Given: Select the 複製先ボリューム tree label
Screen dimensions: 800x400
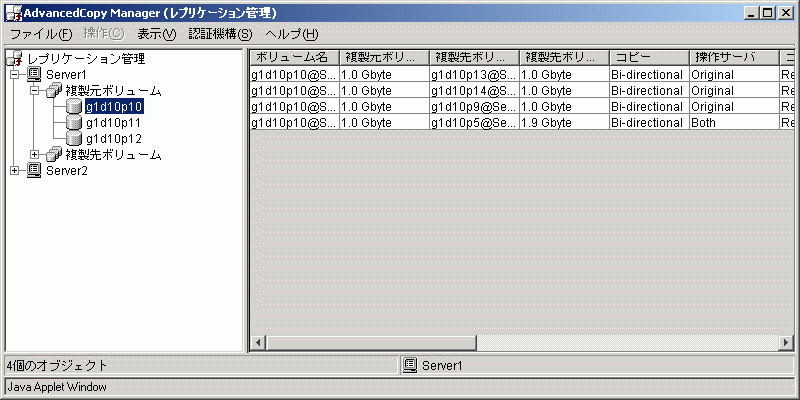Looking at the screenshot, I should [113, 154].
